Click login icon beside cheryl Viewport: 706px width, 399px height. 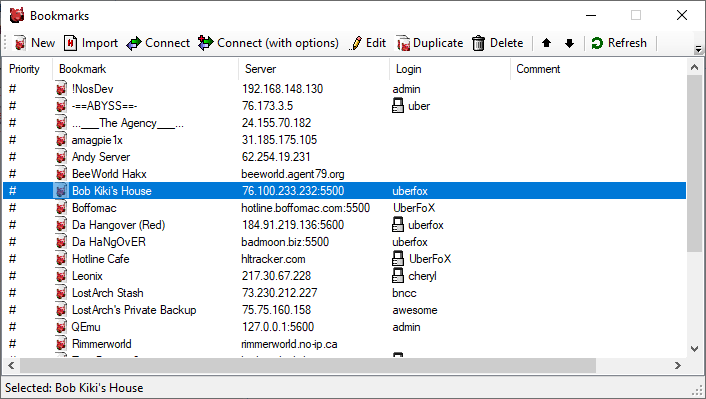[x=398, y=276]
